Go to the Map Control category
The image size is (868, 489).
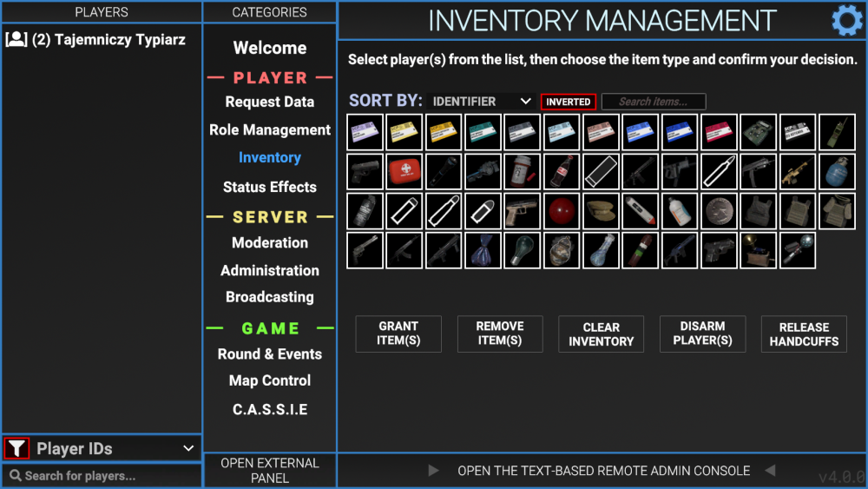point(270,380)
